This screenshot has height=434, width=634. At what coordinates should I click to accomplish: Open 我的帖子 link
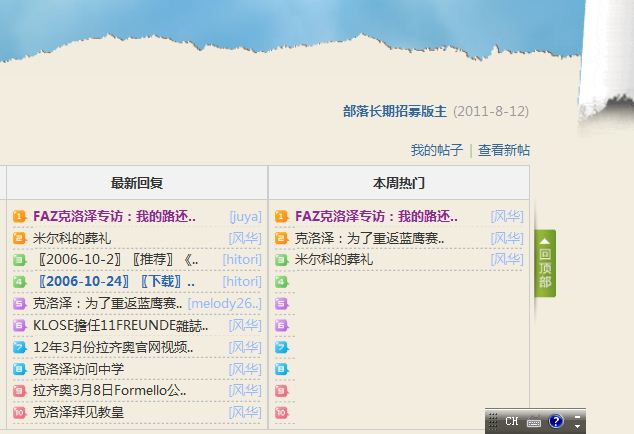tap(436, 150)
